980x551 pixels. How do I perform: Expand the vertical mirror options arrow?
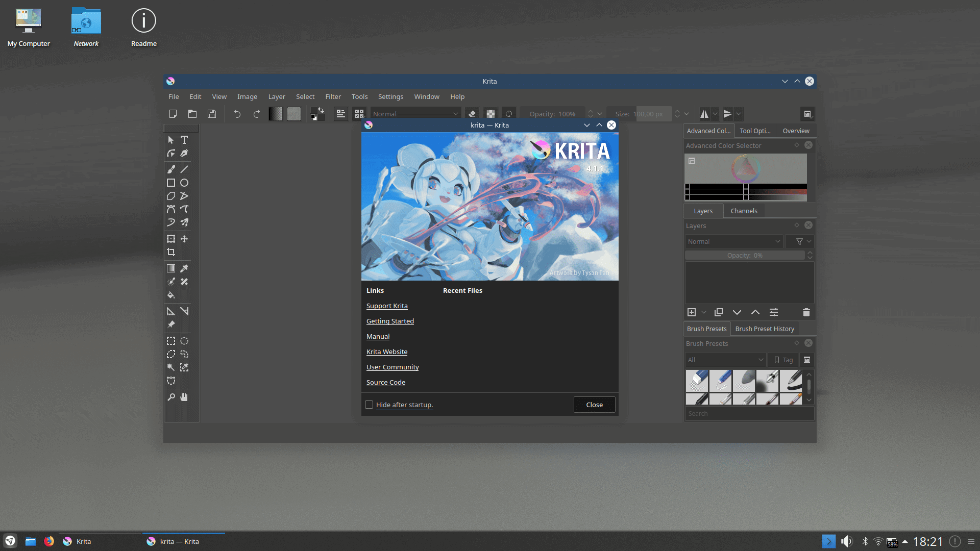pyautogui.click(x=739, y=114)
